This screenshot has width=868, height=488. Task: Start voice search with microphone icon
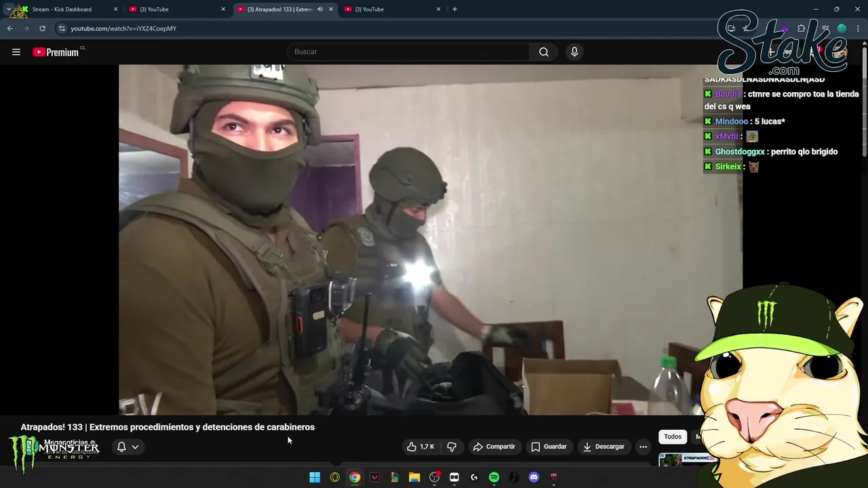[x=574, y=52]
